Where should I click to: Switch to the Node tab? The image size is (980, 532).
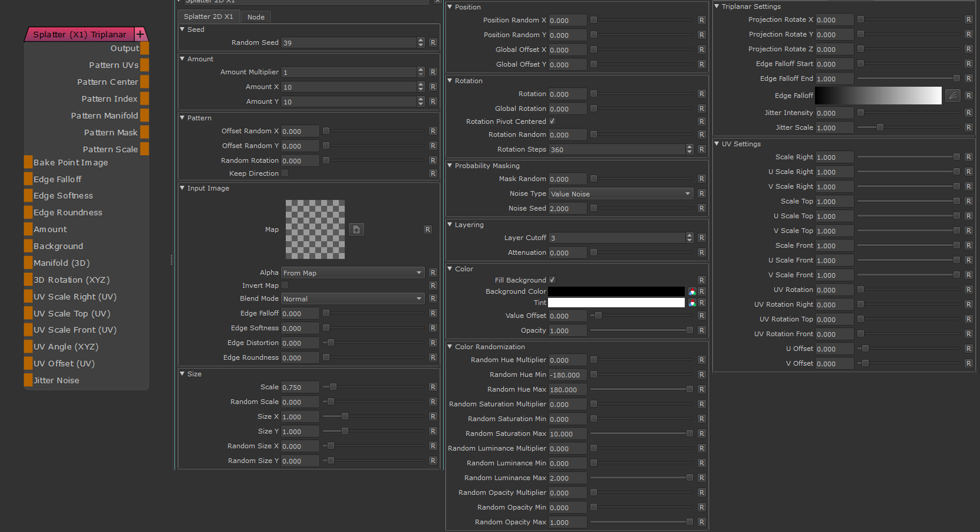coord(256,17)
